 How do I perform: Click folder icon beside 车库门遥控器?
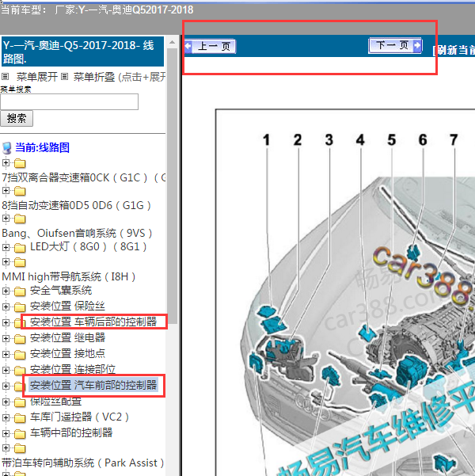coord(20,418)
